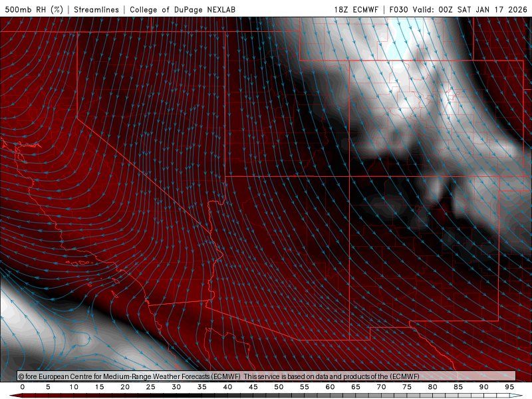The width and height of the screenshot is (532, 399).
Task: Click the '75' colorbar scale label
Action: point(407,387)
